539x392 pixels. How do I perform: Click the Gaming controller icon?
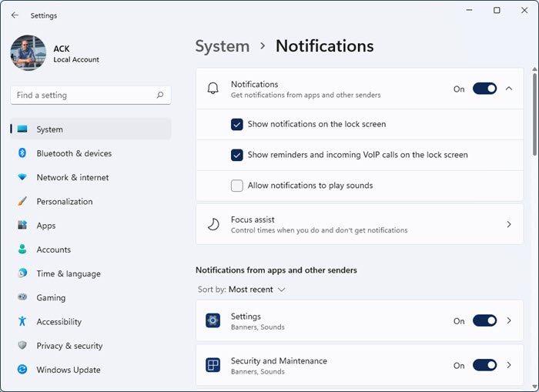22,298
